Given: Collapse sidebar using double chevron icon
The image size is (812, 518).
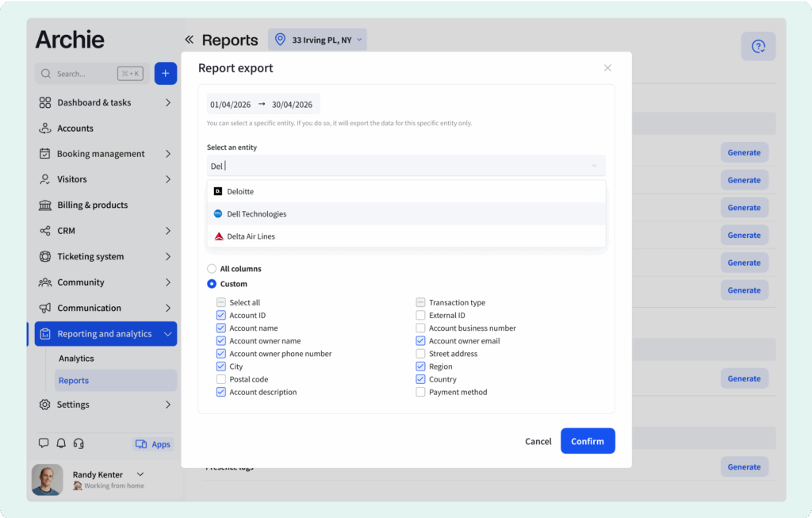Looking at the screenshot, I should [190, 40].
